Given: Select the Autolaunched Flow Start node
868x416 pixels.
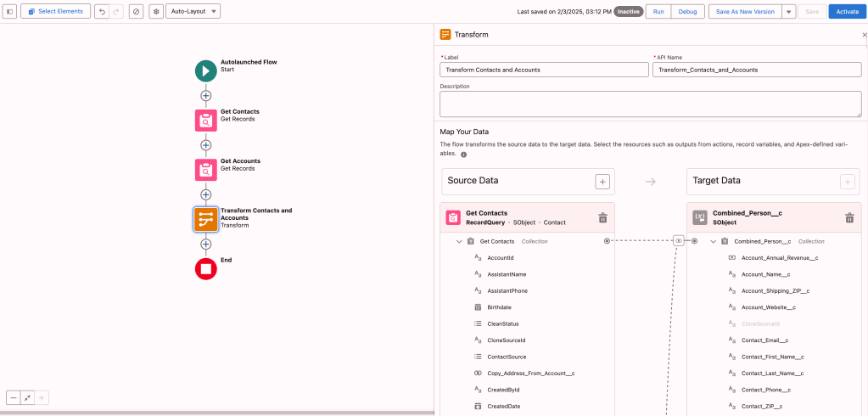Looking at the screenshot, I should (206, 71).
